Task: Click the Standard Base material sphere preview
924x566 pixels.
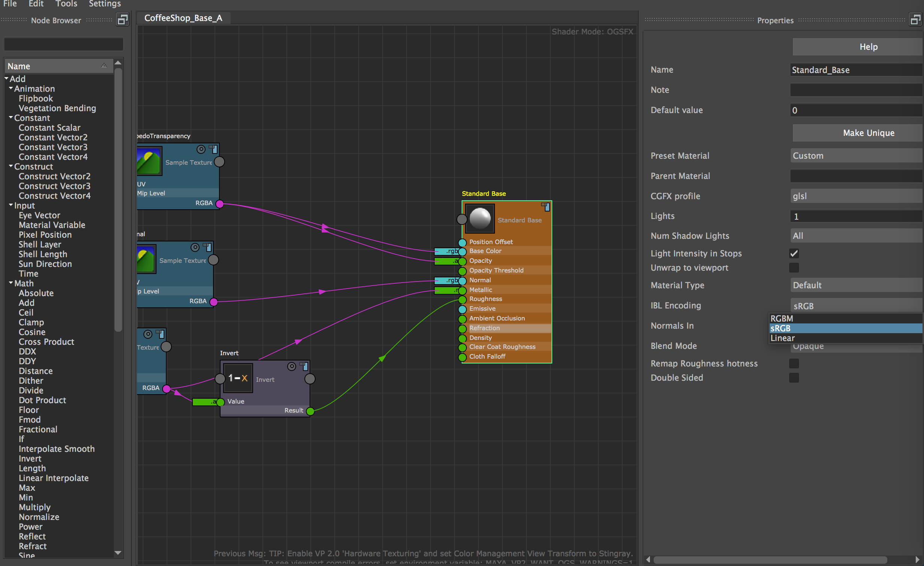Action: 480,218
